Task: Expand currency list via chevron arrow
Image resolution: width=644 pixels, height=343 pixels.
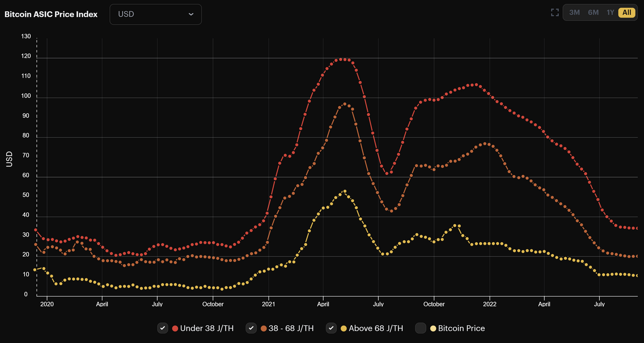Action: click(x=191, y=14)
